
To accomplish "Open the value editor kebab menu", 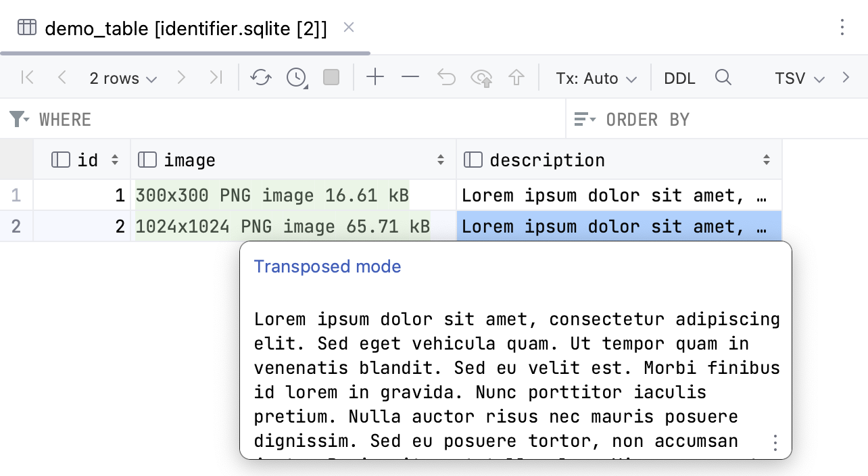I will pos(775,442).
